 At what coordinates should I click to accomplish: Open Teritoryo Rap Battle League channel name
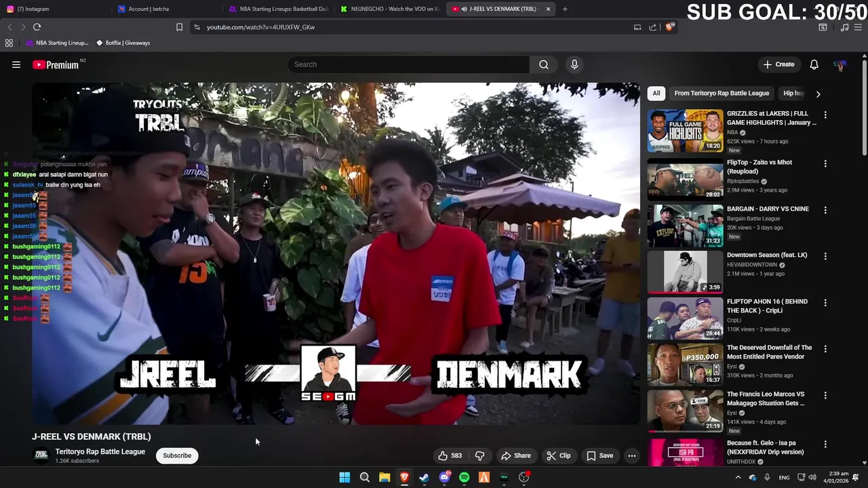pos(100,451)
